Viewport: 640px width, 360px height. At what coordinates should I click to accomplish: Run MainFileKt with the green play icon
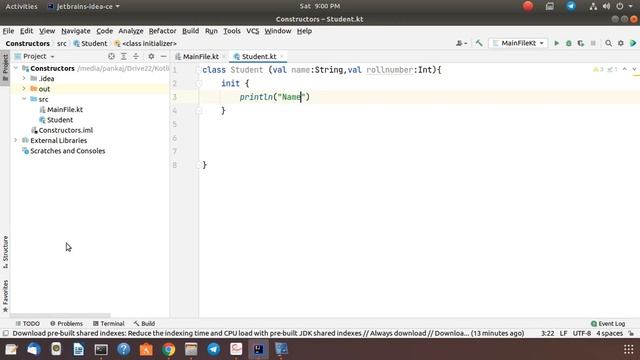point(556,43)
